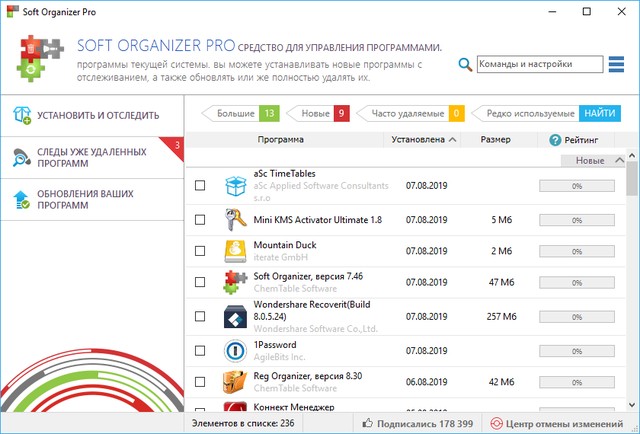The width and height of the screenshot is (640, 434).
Task: Click the removed programs traces magnifier icon
Action: point(21,158)
